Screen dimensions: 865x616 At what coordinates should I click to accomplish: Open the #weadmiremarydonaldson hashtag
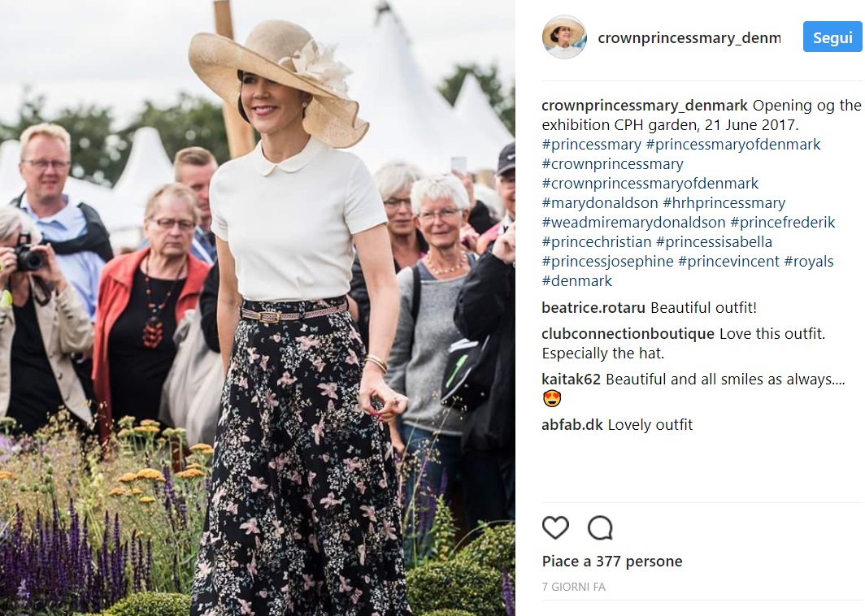pyautogui.click(x=633, y=223)
